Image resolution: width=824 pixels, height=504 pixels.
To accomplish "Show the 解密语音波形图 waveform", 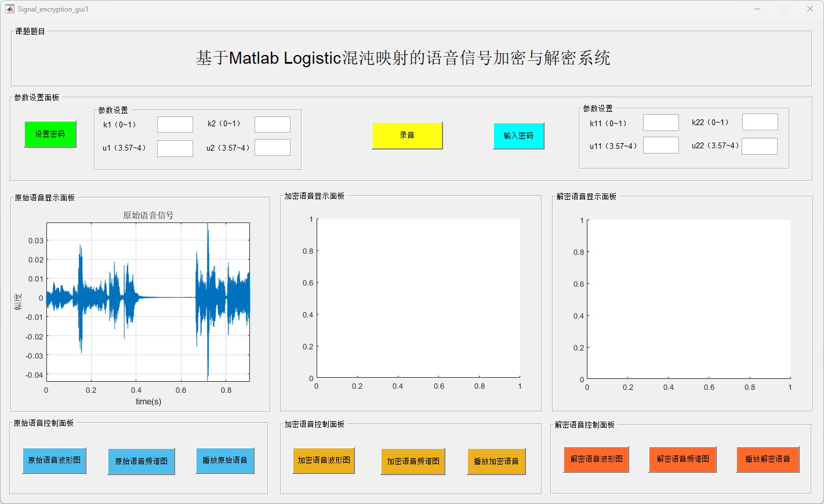I will coord(596,459).
